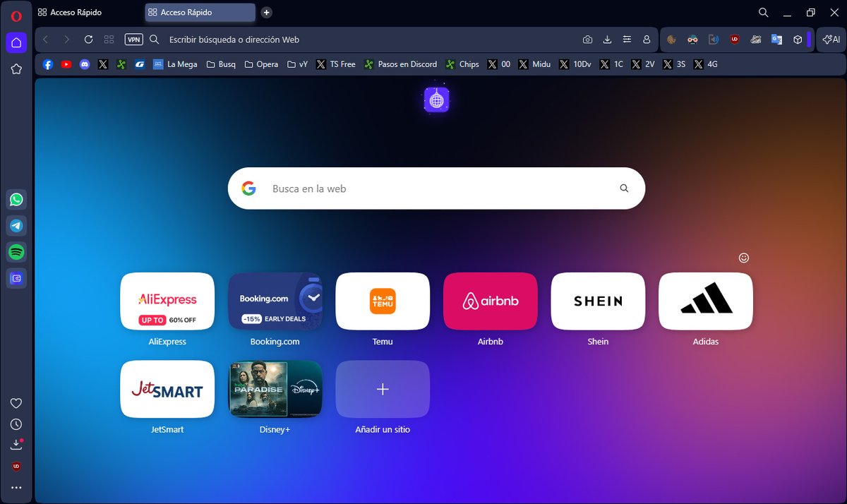Viewport: 847px width, 504px height.
Task: Open the TS Free bookmark
Action: pyautogui.click(x=335, y=64)
